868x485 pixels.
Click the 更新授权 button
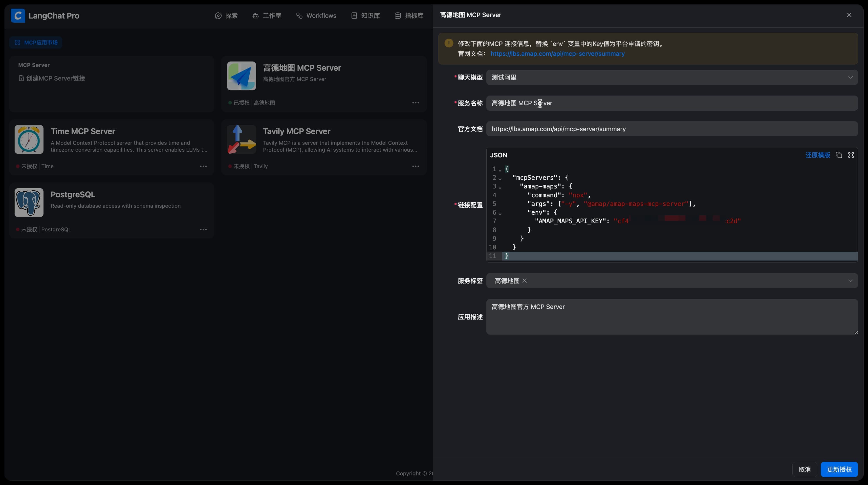click(x=839, y=469)
